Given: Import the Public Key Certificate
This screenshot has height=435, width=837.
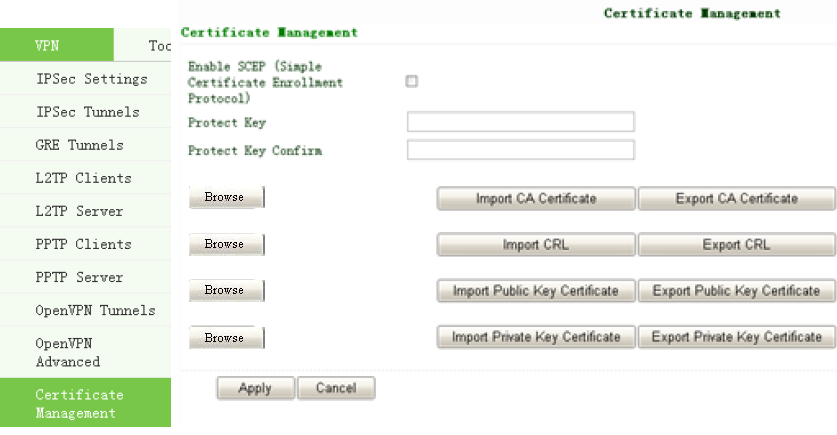Looking at the screenshot, I should (536, 291).
